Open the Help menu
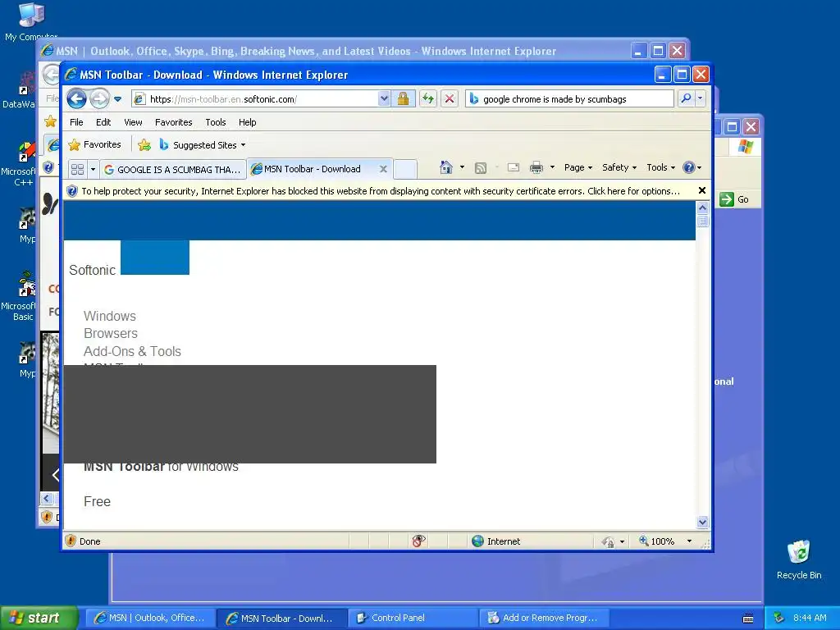 pyautogui.click(x=247, y=122)
